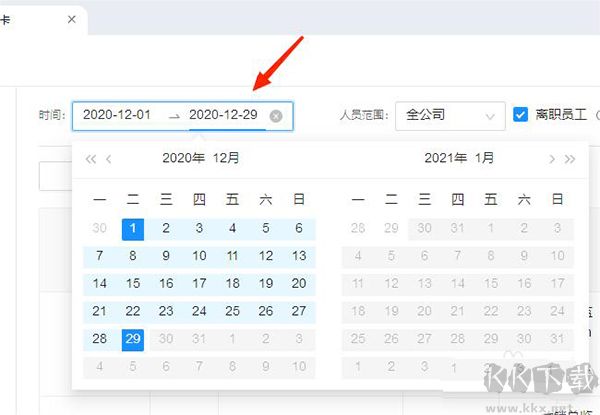Pick December 20 in the left calendar
Viewport: 600px width, 415px height.
[299, 284]
